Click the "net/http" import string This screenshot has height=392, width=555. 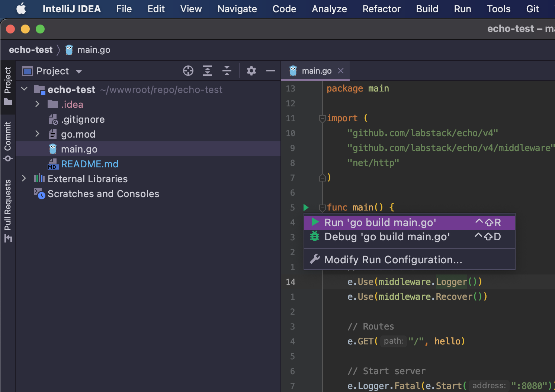coord(373,163)
